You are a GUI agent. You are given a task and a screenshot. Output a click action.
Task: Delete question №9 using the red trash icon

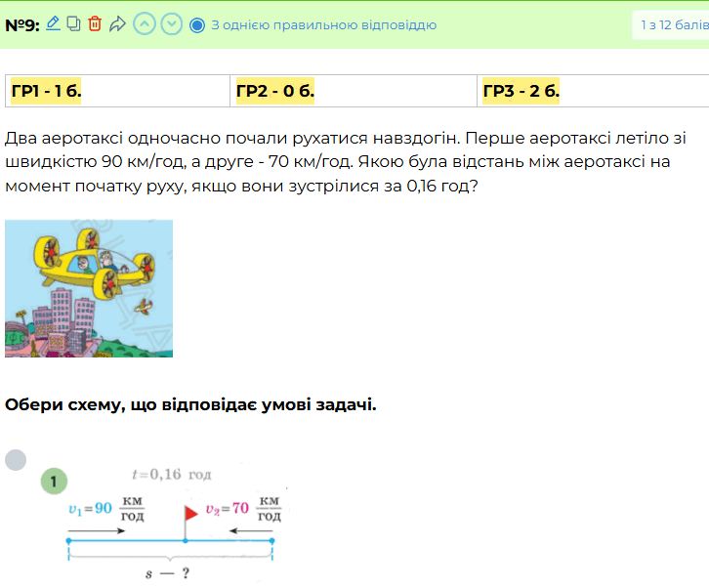[x=95, y=23]
